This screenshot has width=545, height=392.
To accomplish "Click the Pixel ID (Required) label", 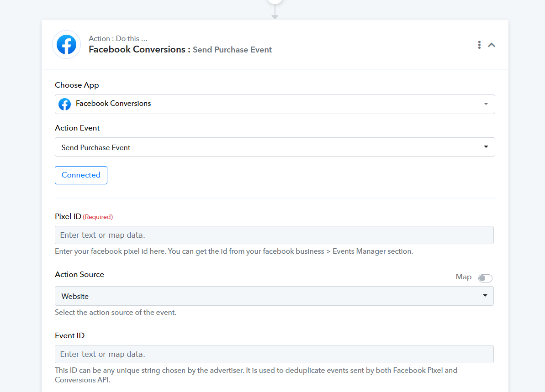I will 84,217.
